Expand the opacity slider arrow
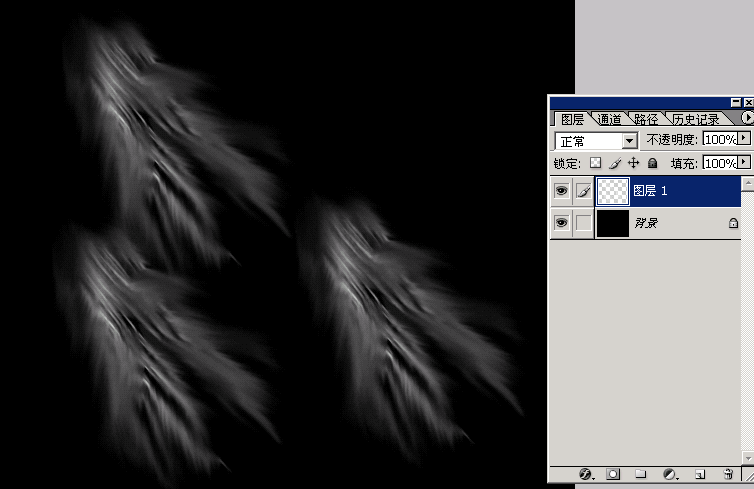This screenshot has height=489, width=754. 744,138
